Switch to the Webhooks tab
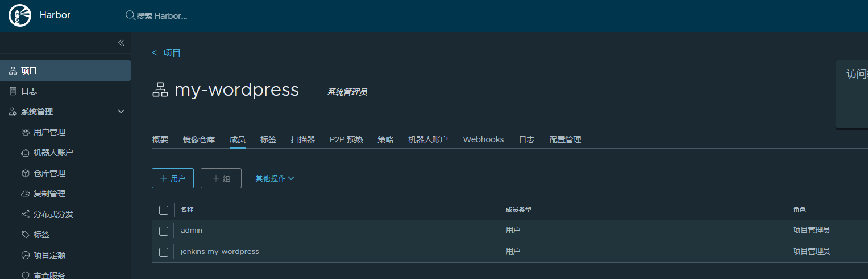The width and height of the screenshot is (868, 279). tap(483, 139)
